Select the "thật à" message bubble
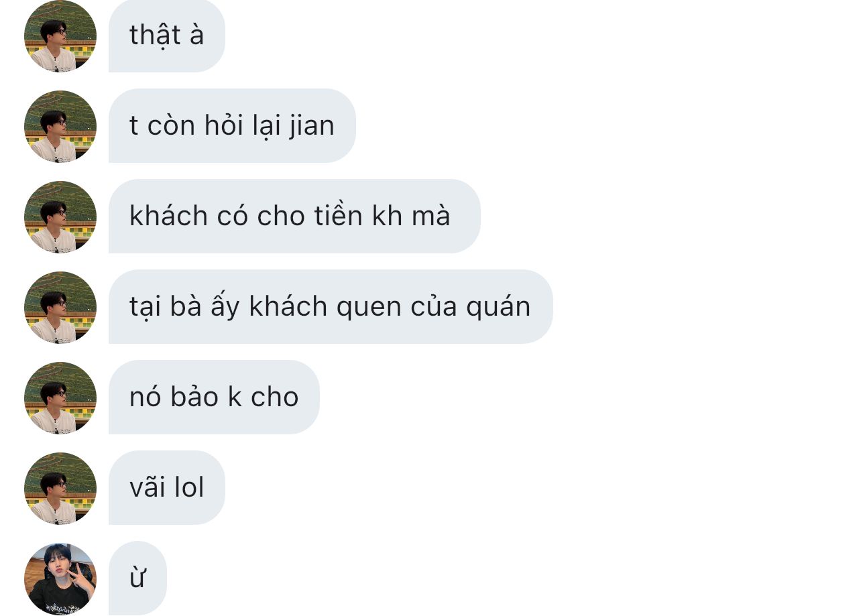Image resolution: width=865 pixels, height=616 pixels. pyautogui.click(x=167, y=36)
